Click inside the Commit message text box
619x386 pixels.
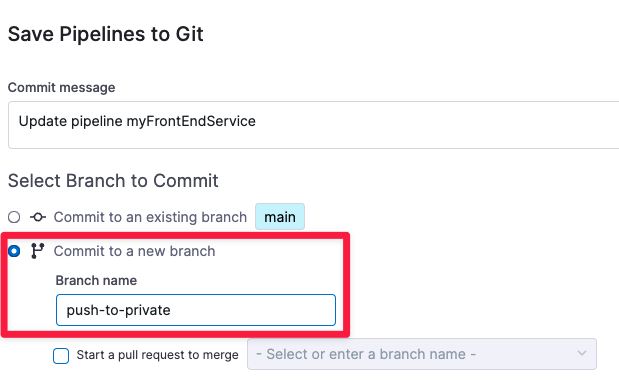pos(313,125)
